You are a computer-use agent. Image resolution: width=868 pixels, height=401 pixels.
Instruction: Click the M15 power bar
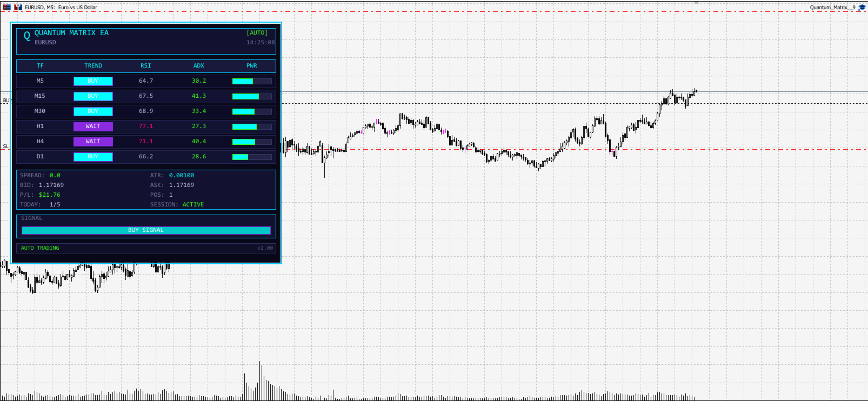click(252, 96)
